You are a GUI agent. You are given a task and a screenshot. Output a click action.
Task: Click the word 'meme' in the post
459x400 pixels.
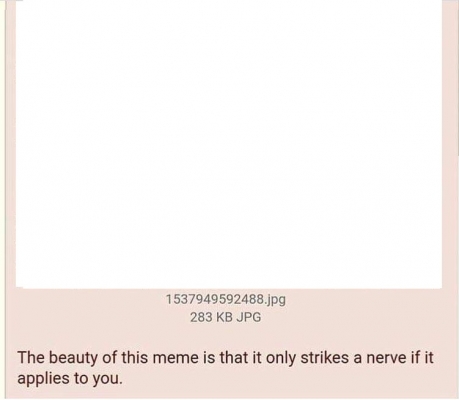(175, 358)
